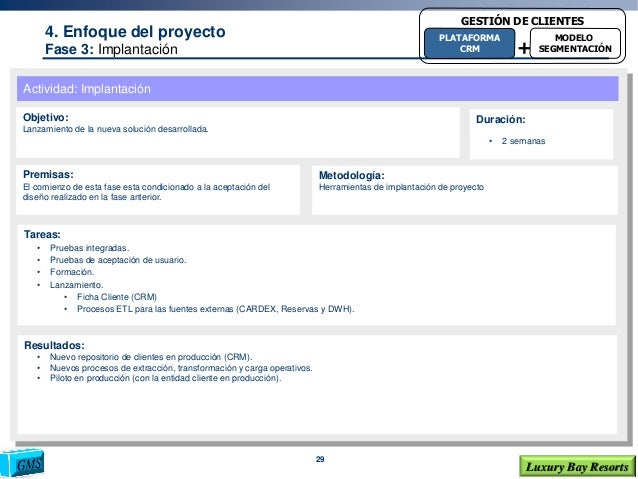Click the 'Lanzamiento.' bullet
This screenshot has width=638, height=479.
click(x=76, y=285)
